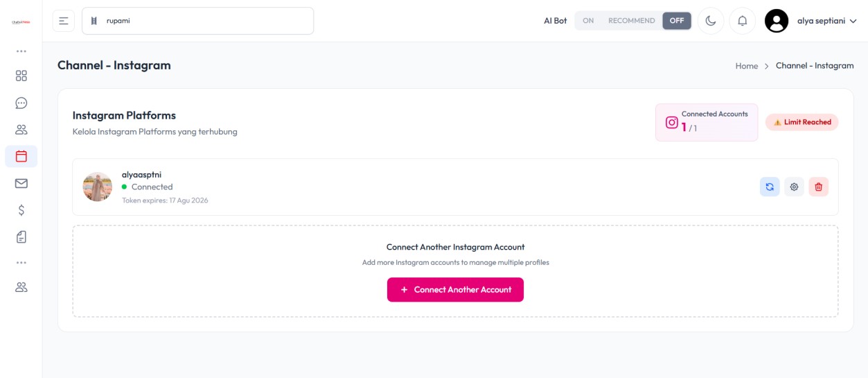868x378 pixels.
Task: Click Connect Another Instagram Account heading
Action: (x=455, y=247)
